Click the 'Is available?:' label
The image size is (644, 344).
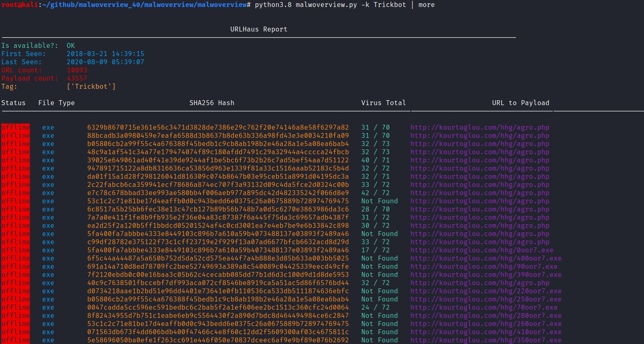click(29, 46)
